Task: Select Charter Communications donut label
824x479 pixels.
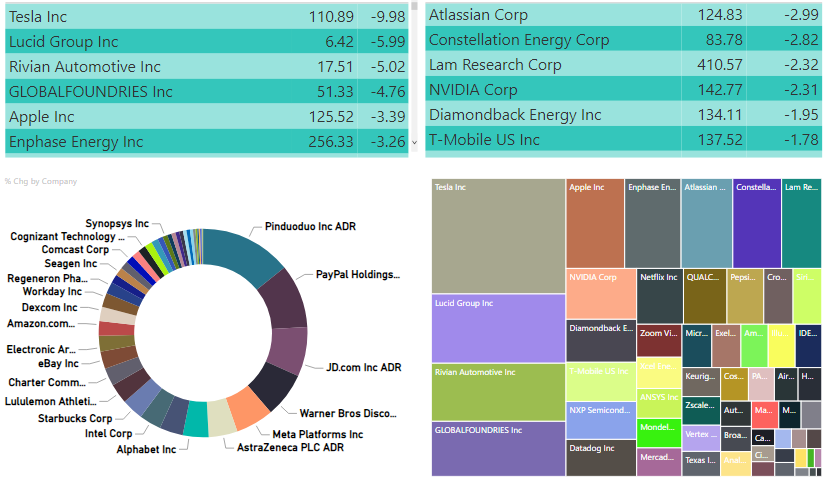Action: tap(47, 383)
